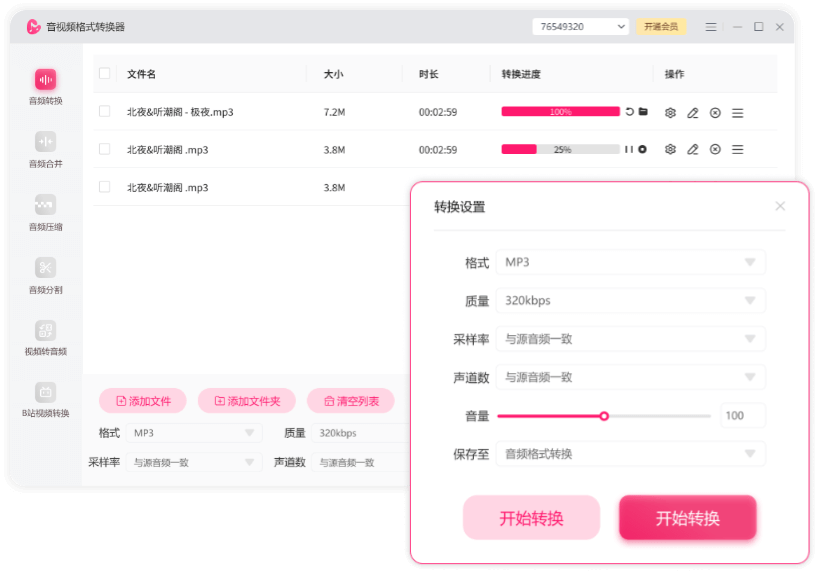Pause the conversion at 25% progress
The image size is (818, 573).
point(629,150)
